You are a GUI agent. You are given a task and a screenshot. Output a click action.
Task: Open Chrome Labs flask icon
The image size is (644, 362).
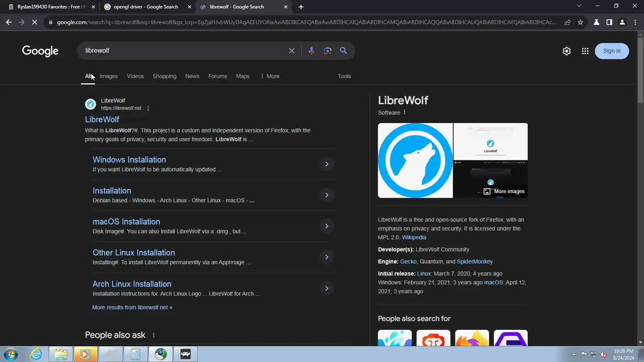pos(597,22)
